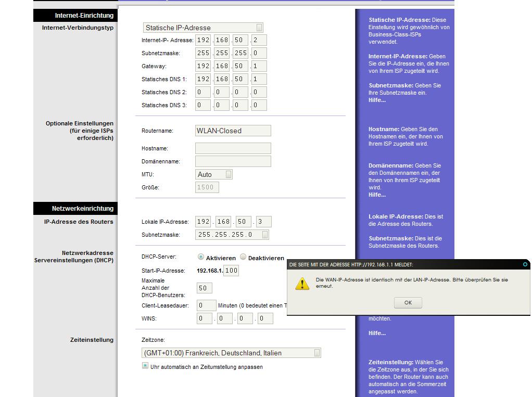Click the maximum DHCP users field showing 50
This screenshot has height=397, width=532.
click(x=205, y=288)
